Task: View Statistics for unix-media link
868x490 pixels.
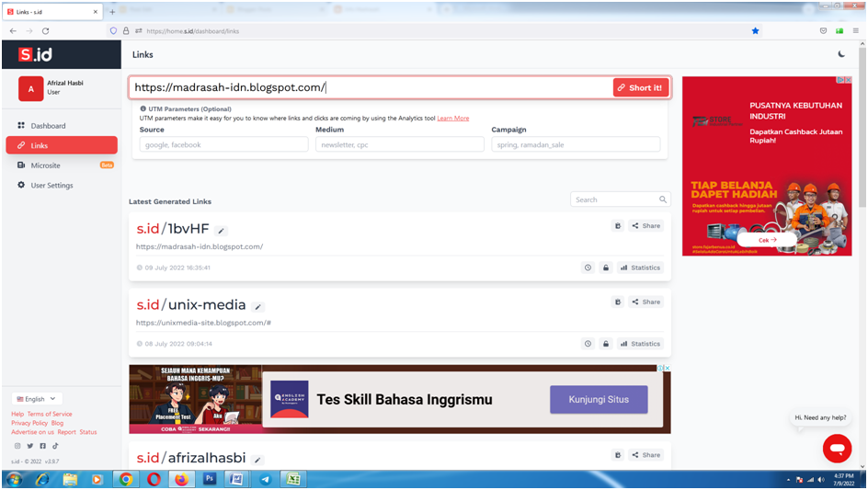Action: coord(640,344)
